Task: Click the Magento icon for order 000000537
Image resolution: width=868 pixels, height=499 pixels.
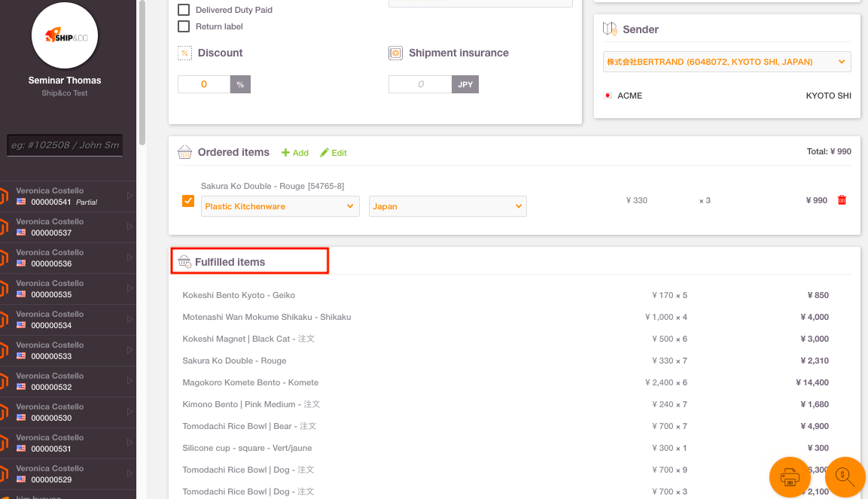Action: click(x=3, y=227)
